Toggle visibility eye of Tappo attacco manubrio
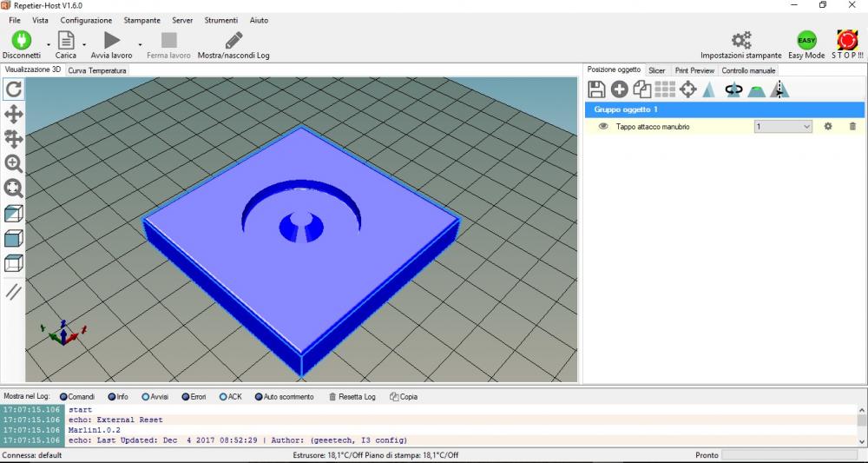 click(602, 127)
